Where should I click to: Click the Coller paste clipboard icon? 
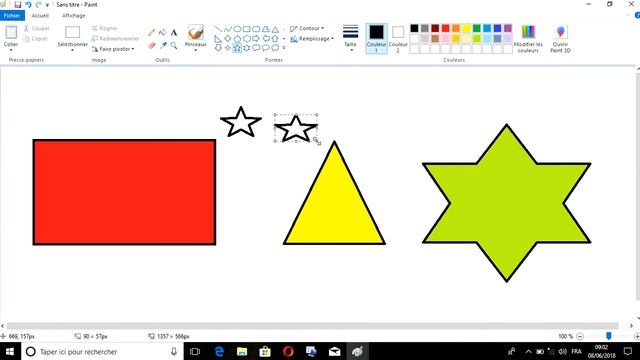[11, 32]
